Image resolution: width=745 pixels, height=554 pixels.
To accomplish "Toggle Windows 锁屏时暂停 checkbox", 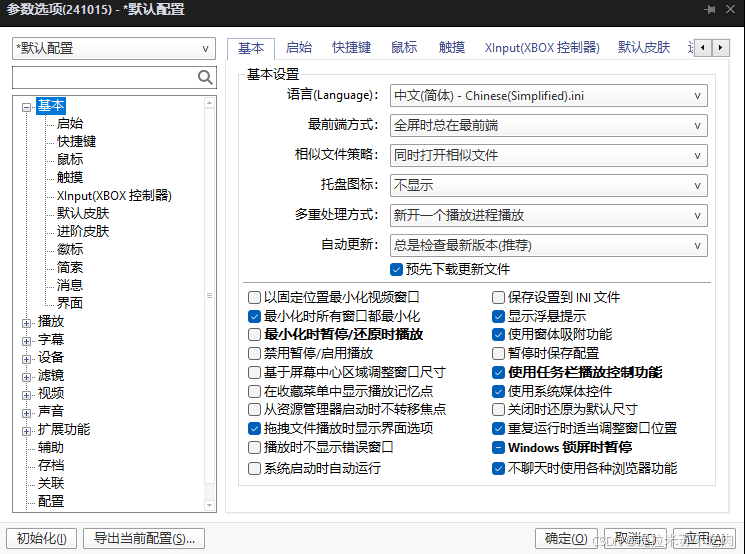I will (498, 448).
